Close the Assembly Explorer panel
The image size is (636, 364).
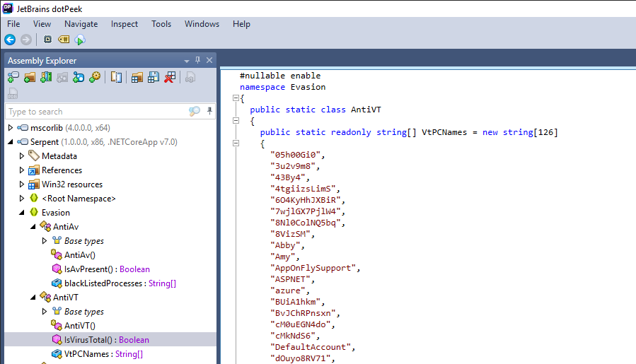209,60
